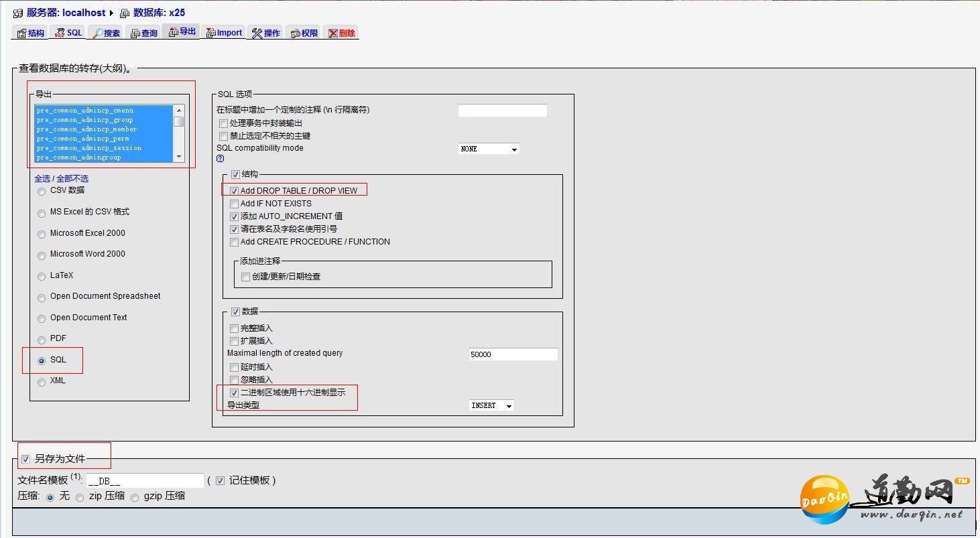Enable Add CREATE PROCEDURE / FUNCTION
980x538 pixels.
234,242
